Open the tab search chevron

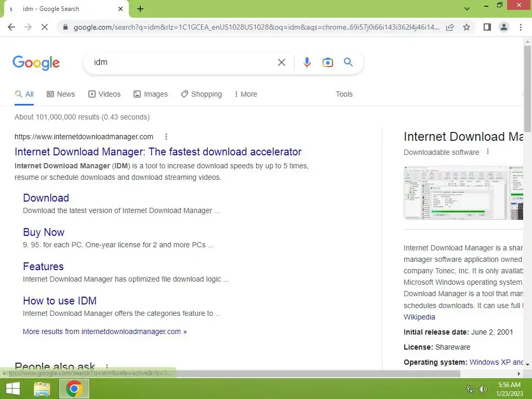tap(467, 9)
